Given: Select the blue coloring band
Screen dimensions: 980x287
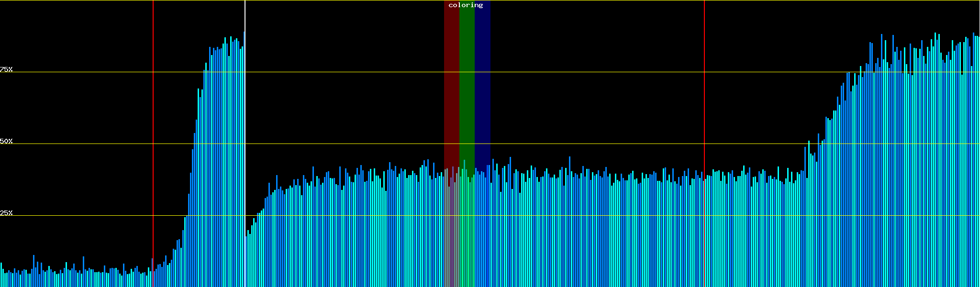Looking at the screenshot, I should [x=482, y=96].
